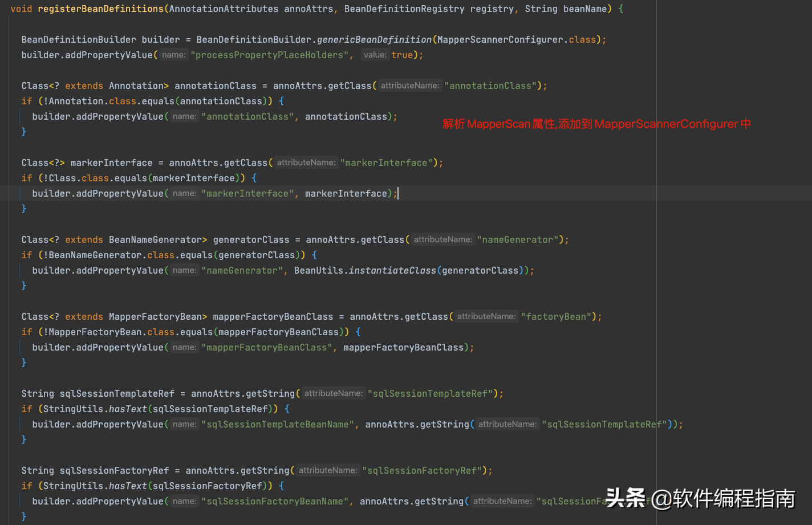
Task: Click the genericBeanDefinition method call
Action: click(374, 39)
